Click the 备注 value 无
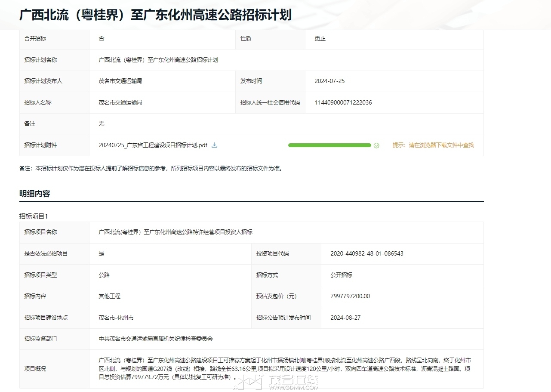 point(102,124)
